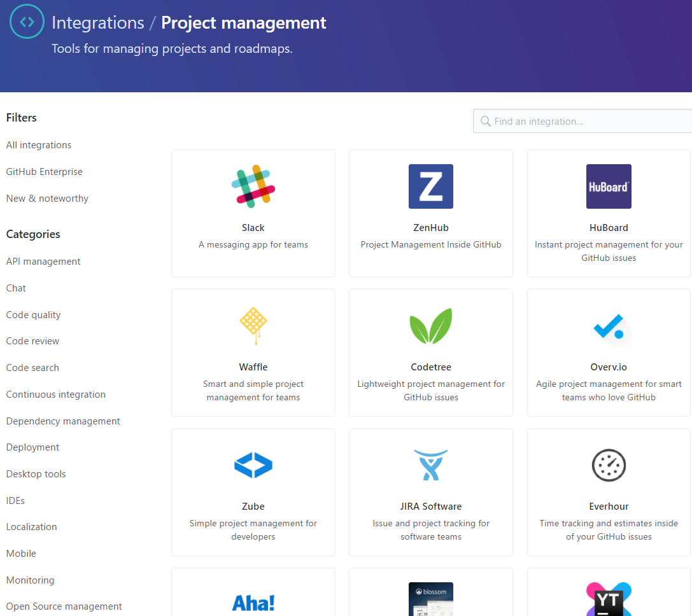Click the YouTrack YT logo
692x616 pixels.
pyautogui.click(x=609, y=599)
